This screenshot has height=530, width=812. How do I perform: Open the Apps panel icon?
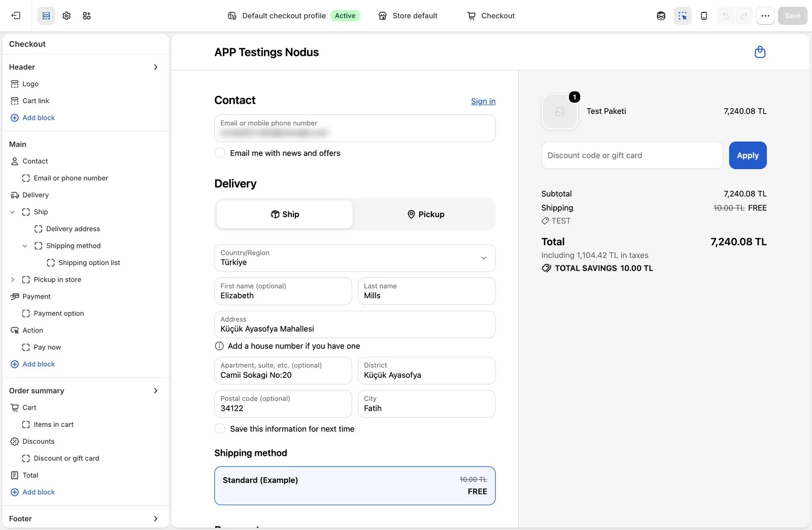coord(87,16)
